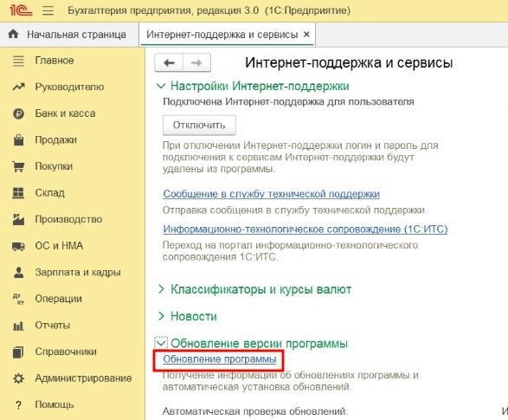This screenshot has height=420, width=508.
Task: Open Отчеты menu section
Action: [53, 326]
